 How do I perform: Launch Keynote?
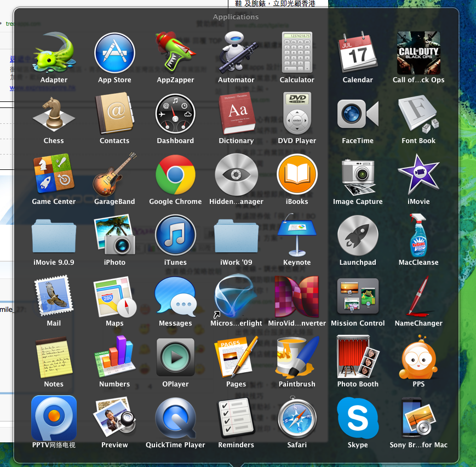pos(297,235)
